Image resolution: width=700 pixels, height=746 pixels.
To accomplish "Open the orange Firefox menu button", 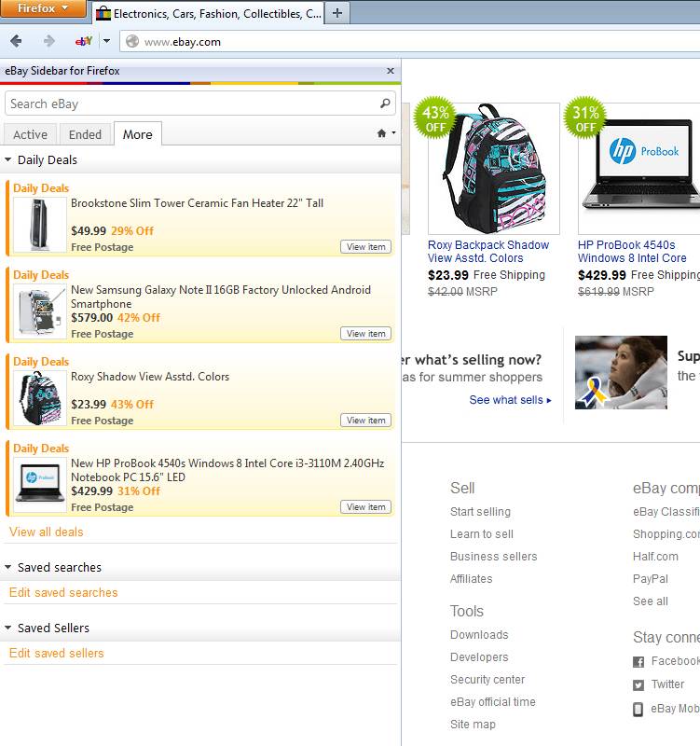I will 43,8.
